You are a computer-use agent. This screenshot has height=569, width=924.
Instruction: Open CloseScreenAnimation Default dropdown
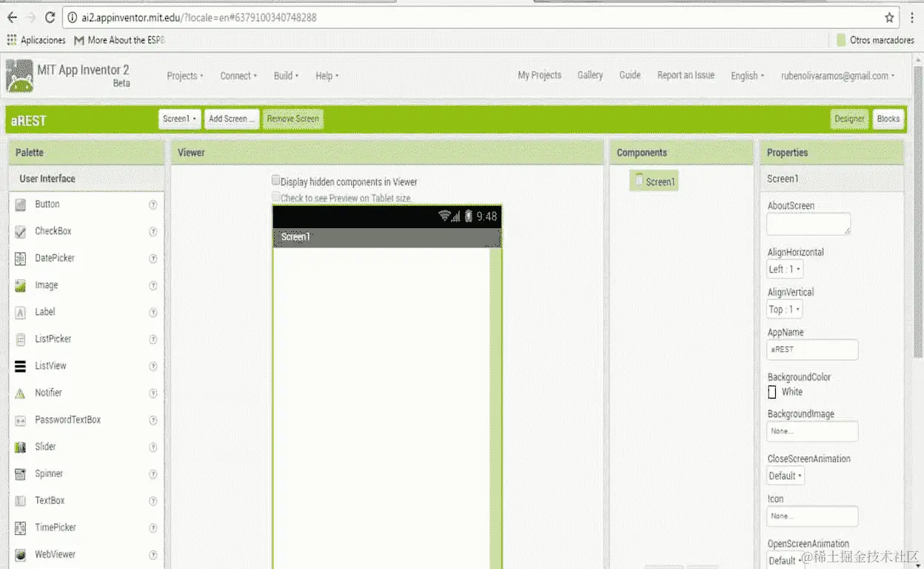coord(786,476)
